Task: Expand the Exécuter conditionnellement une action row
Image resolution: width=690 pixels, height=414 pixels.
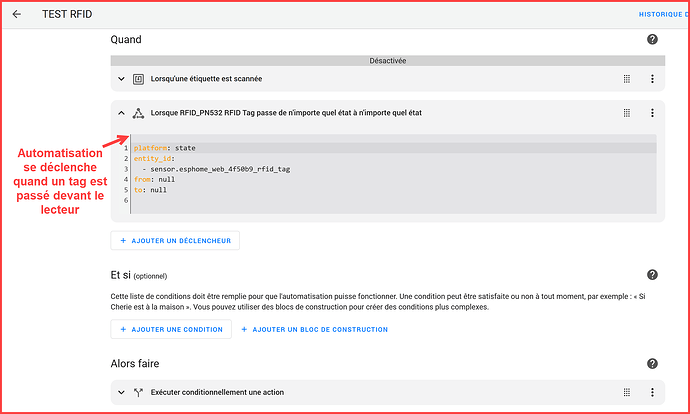Action: (x=121, y=393)
